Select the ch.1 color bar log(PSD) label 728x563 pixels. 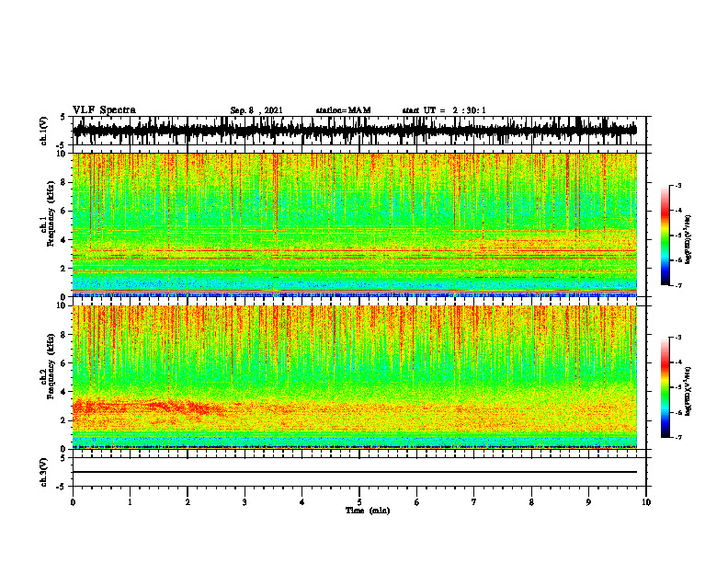point(688,239)
